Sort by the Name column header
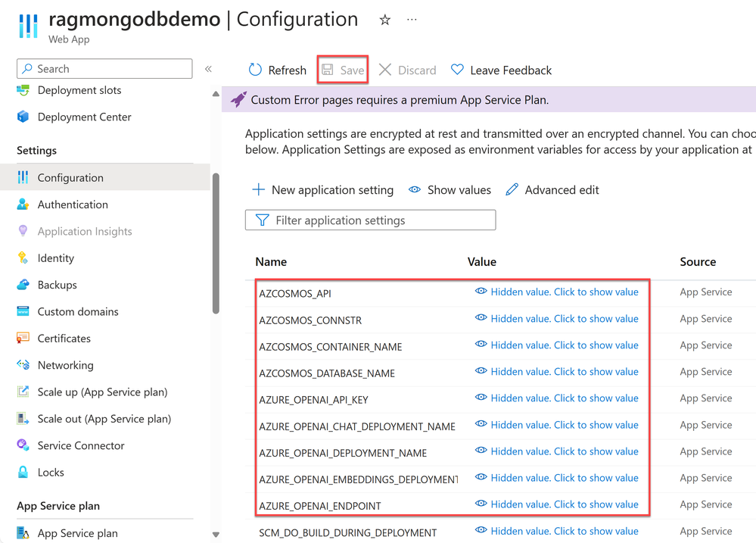Image resolution: width=756 pixels, height=543 pixels. coord(271,261)
